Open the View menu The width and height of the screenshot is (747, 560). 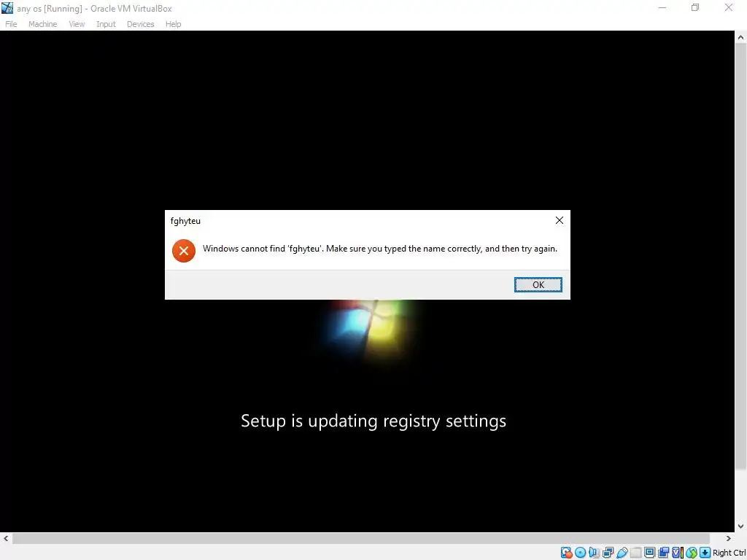point(77,24)
